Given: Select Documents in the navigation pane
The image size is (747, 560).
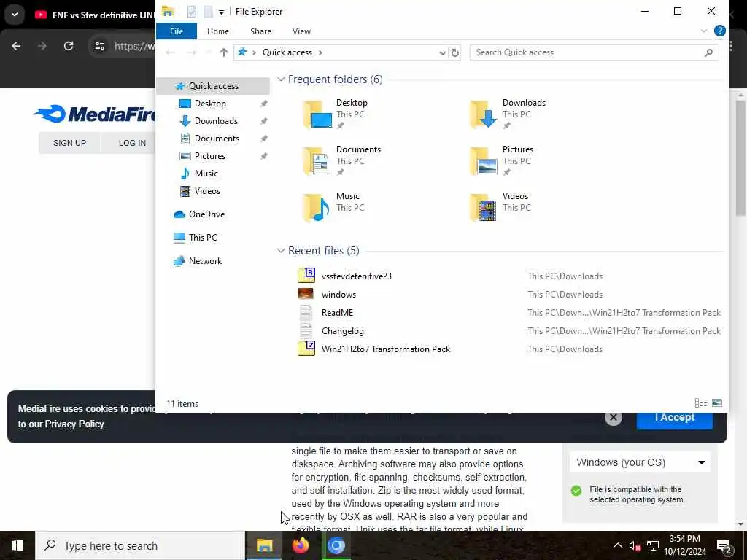Looking at the screenshot, I should coord(217,139).
